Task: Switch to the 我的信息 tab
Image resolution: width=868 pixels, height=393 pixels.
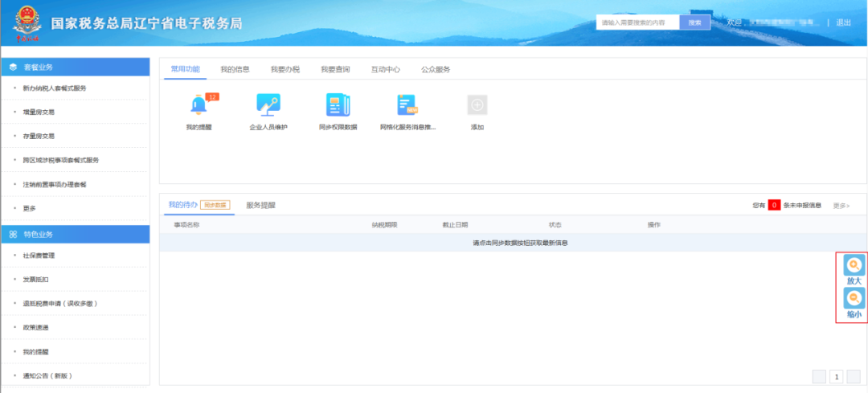Action: coord(235,69)
